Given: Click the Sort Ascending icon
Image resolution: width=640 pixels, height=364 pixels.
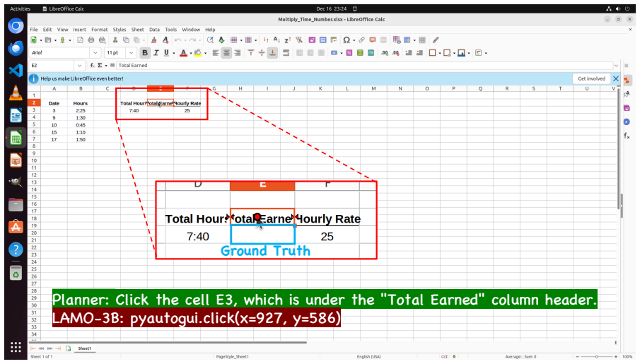Looking at the screenshot, I should pyautogui.click(x=277, y=40).
